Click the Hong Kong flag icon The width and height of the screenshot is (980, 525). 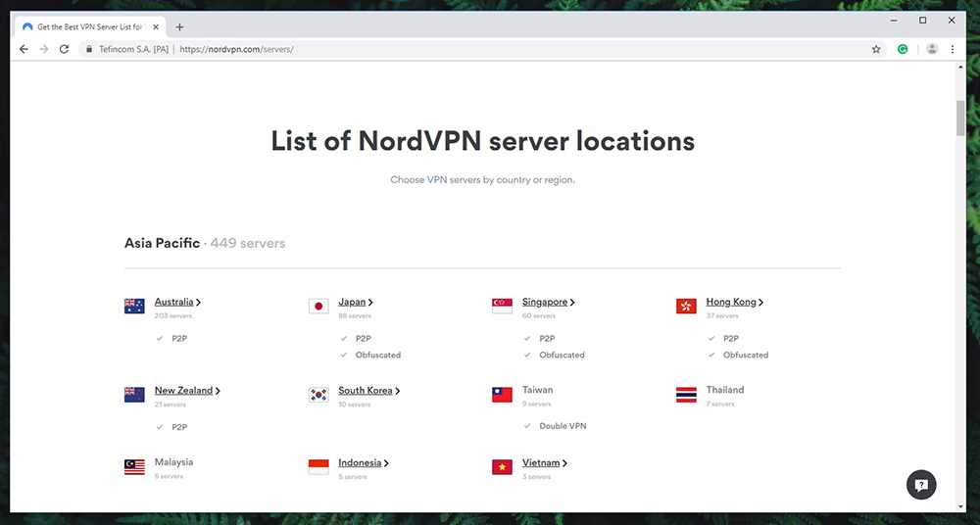[686, 307]
